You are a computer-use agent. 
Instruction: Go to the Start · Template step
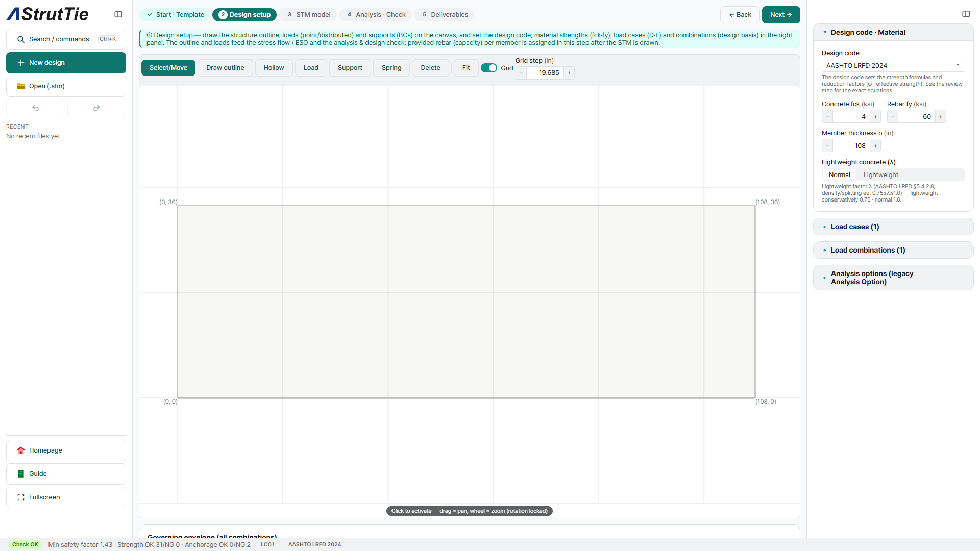tap(175, 15)
